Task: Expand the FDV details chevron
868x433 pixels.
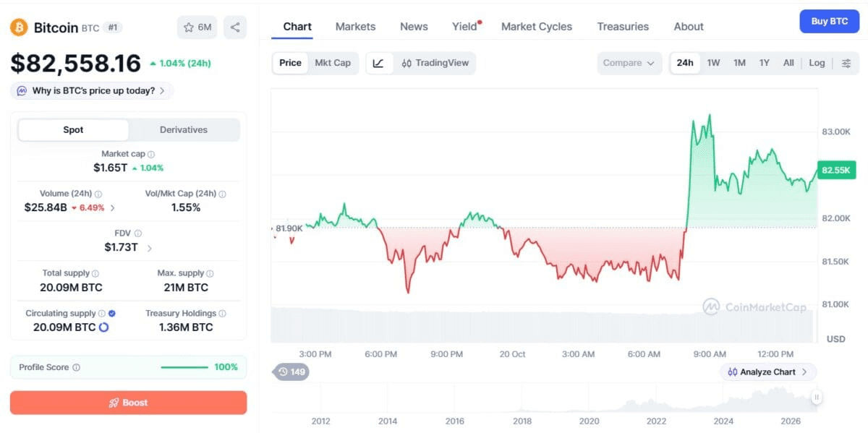Action: tap(149, 248)
